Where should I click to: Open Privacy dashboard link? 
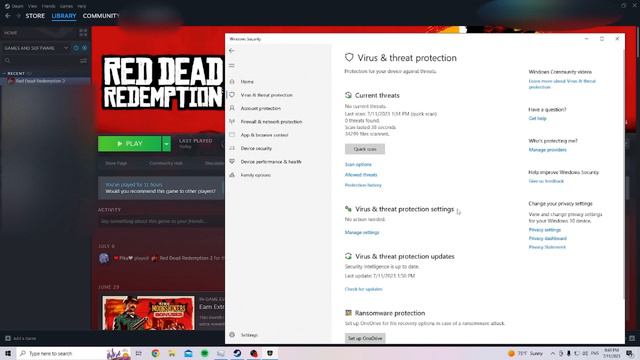pyautogui.click(x=547, y=238)
